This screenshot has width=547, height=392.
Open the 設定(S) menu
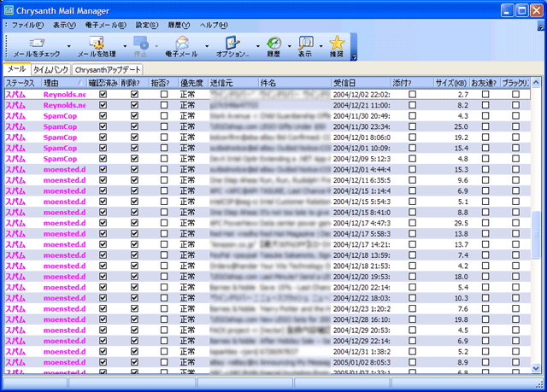(147, 25)
